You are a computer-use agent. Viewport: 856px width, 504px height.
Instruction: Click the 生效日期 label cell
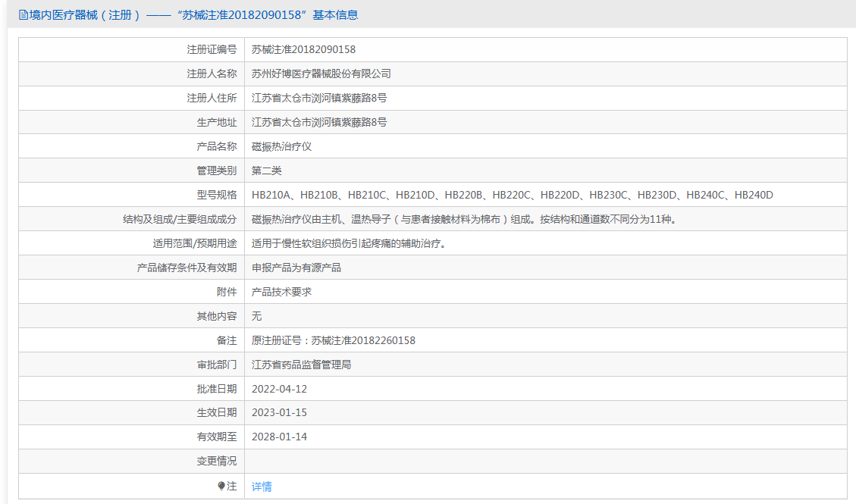tap(132, 412)
